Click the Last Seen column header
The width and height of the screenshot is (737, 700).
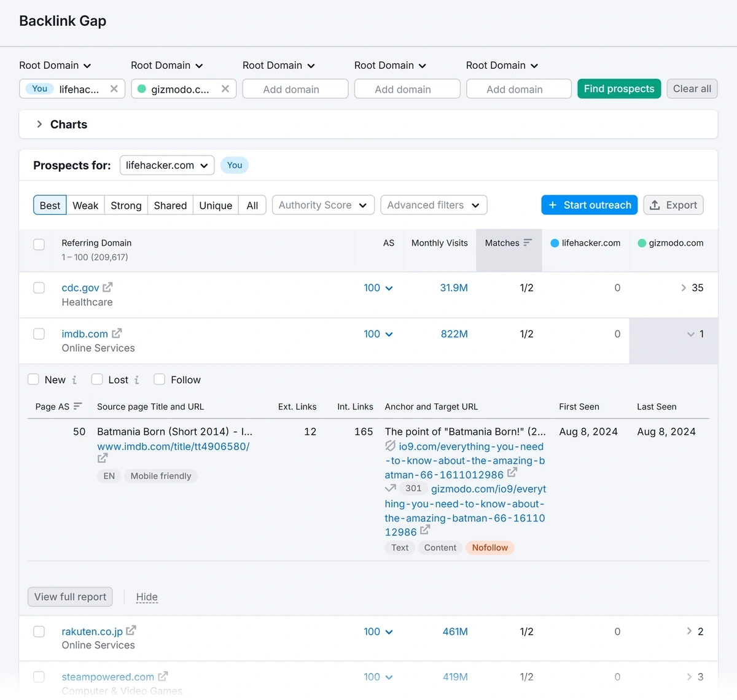pos(657,406)
